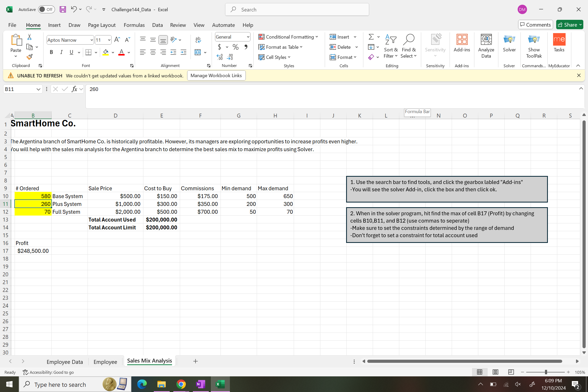Open OneNote from taskbar

200,384
